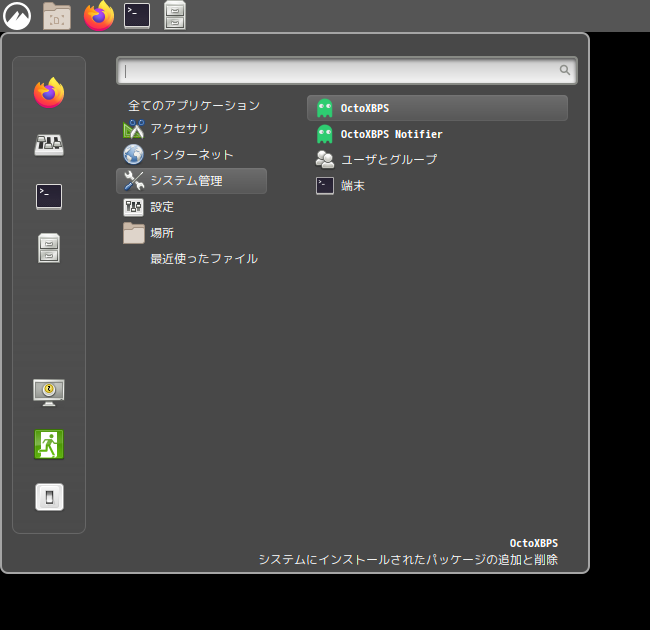
Task: Lock the screen using monitor icon
Action: [49, 392]
